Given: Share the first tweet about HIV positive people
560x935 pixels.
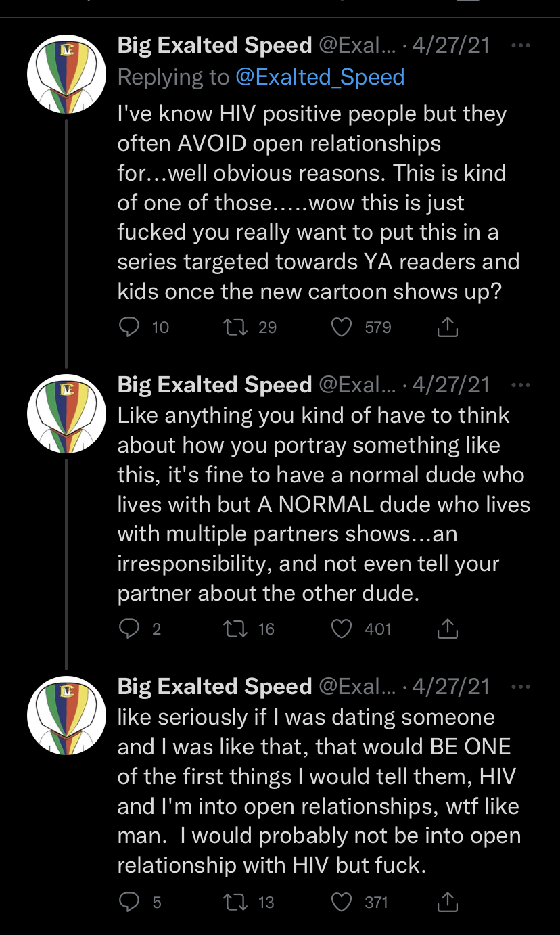Looking at the screenshot, I should [x=447, y=327].
